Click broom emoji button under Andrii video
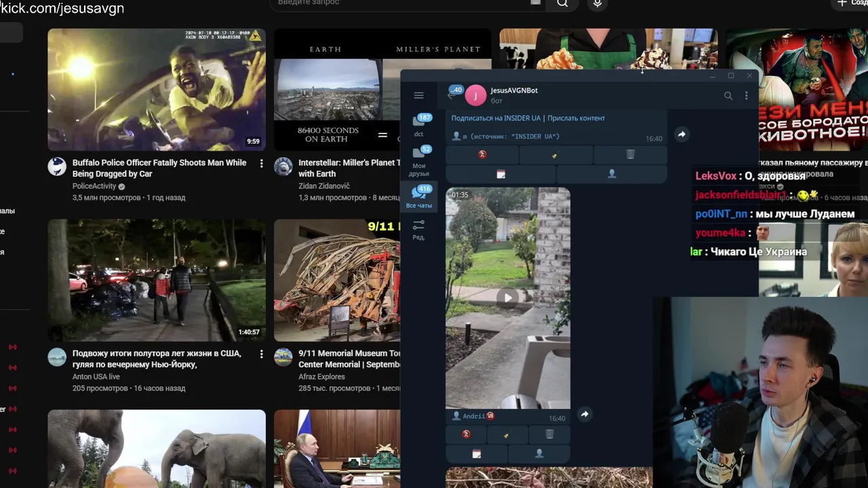 click(507, 434)
